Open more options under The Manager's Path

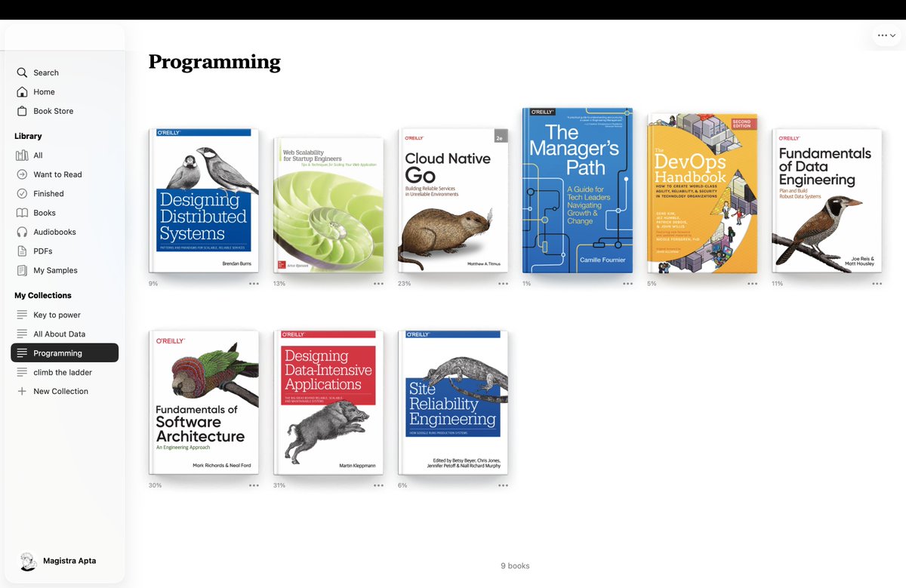(x=627, y=284)
